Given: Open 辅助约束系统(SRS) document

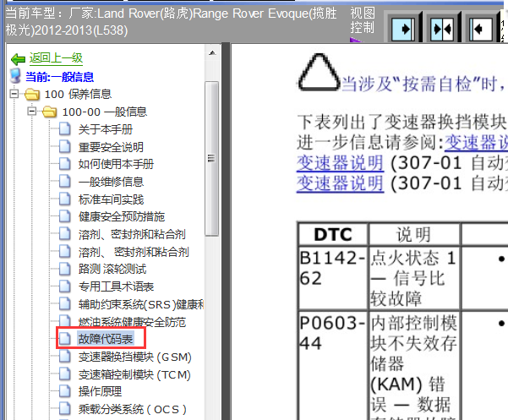Looking at the screenshot, I should coord(141,304).
